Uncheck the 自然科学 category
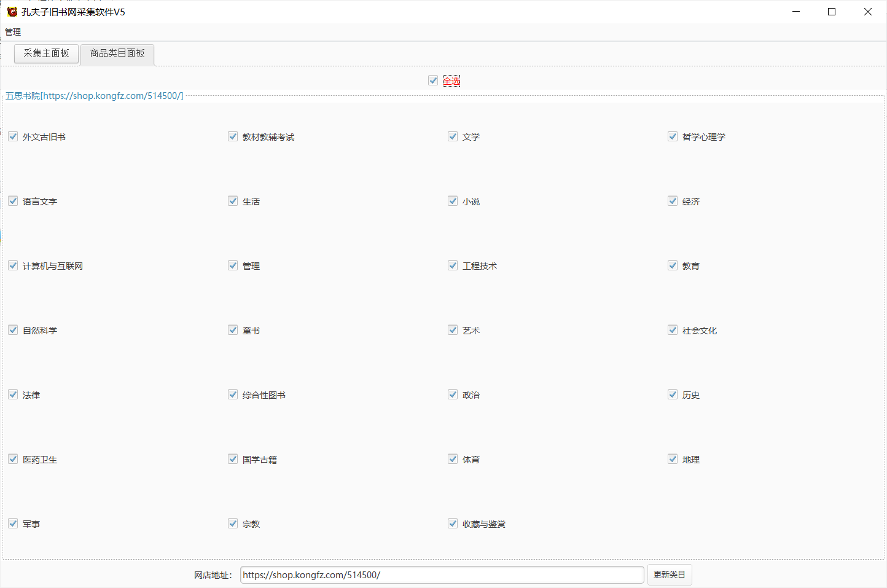Screen dimensions: 887x588 click(x=13, y=330)
